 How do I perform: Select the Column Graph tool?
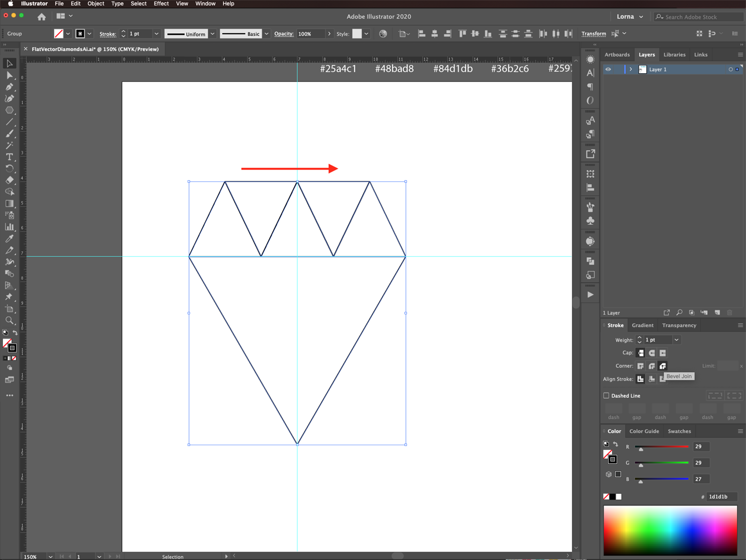click(9, 227)
